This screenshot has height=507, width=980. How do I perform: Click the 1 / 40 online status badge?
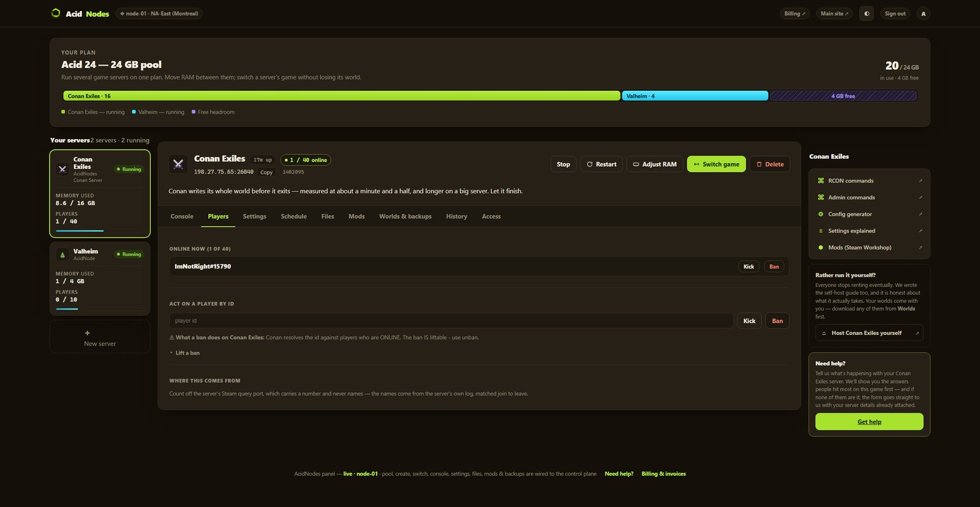[x=306, y=160]
